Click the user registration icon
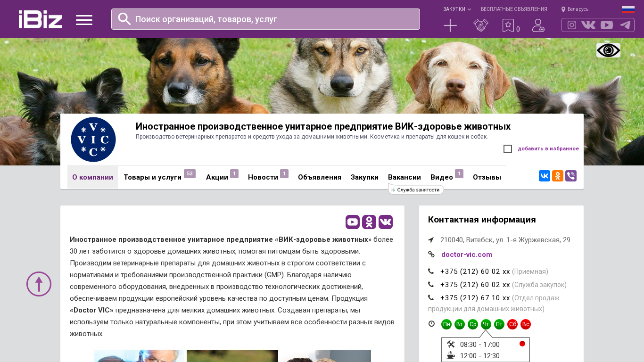This screenshot has height=362, width=644. (x=538, y=25)
